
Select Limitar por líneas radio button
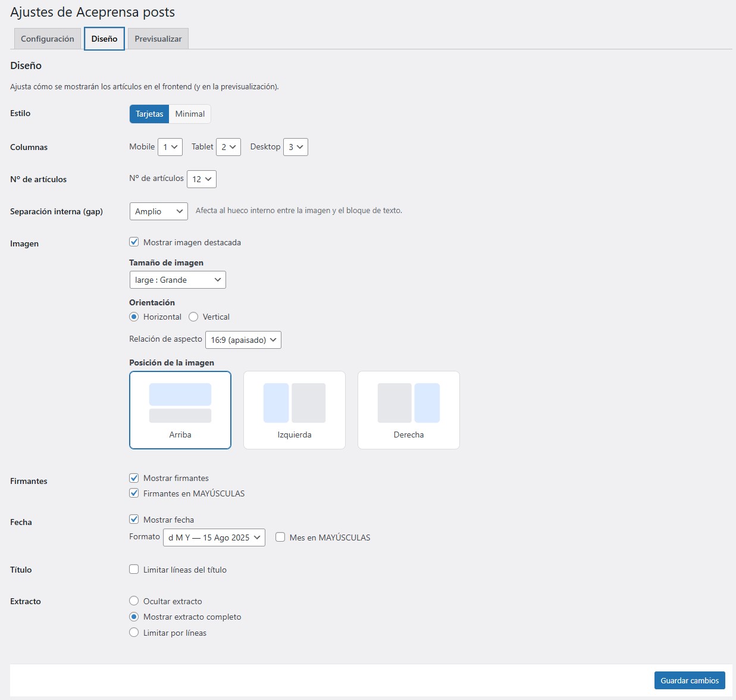tap(134, 633)
